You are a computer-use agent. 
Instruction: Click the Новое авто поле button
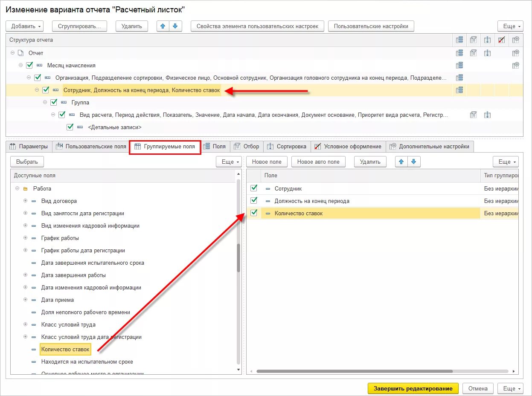(318, 162)
